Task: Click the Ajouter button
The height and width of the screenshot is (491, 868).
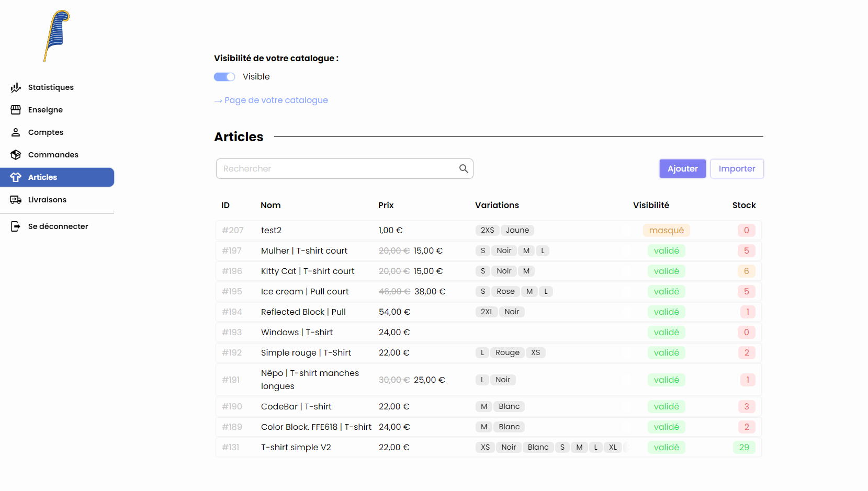Action: coord(682,168)
